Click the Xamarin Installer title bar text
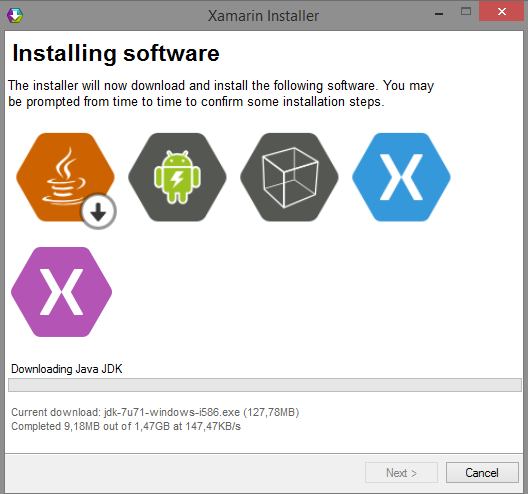Viewport: 528px width, 494px height. click(263, 15)
